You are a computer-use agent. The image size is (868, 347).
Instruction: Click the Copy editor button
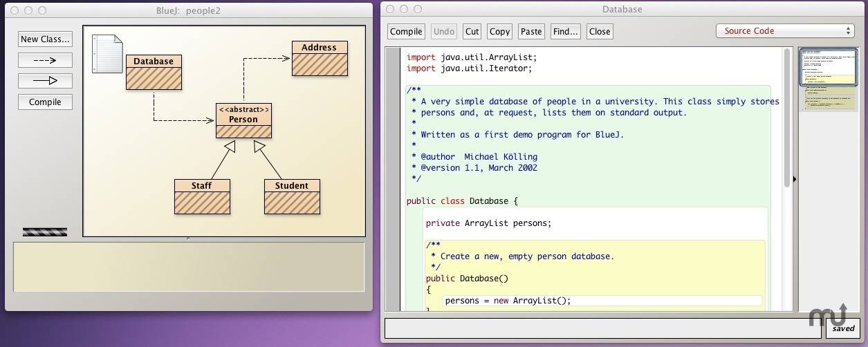click(499, 31)
